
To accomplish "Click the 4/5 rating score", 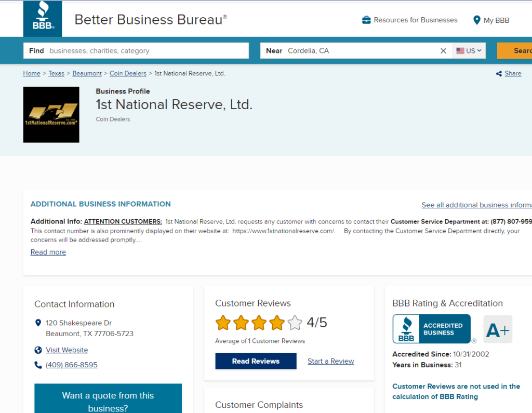I will [x=317, y=323].
